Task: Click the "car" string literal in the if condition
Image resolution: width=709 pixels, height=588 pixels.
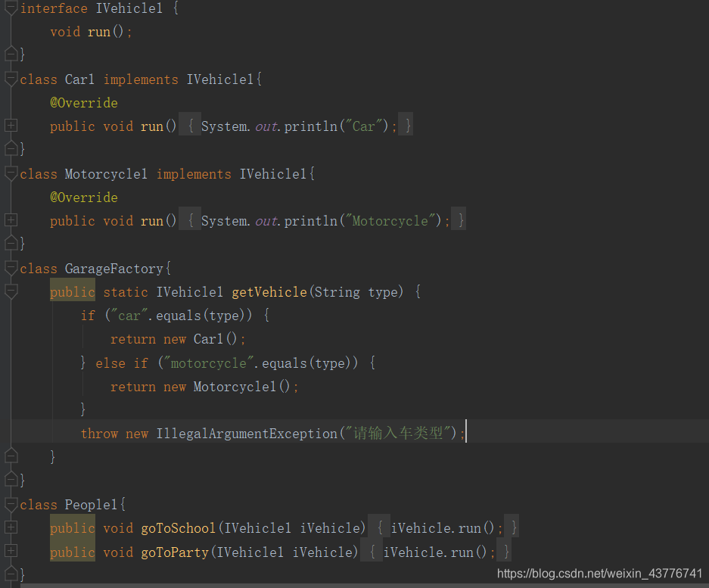Action: (x=129, y=316)
